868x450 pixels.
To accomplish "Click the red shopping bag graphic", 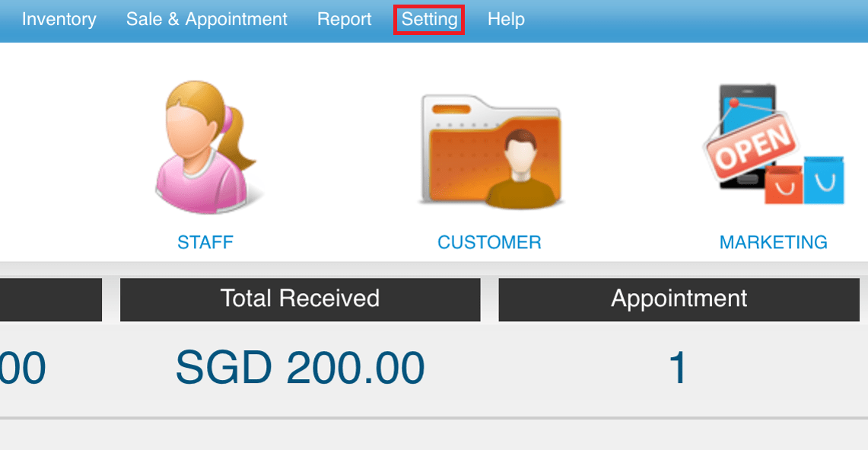I will point(784,184).
